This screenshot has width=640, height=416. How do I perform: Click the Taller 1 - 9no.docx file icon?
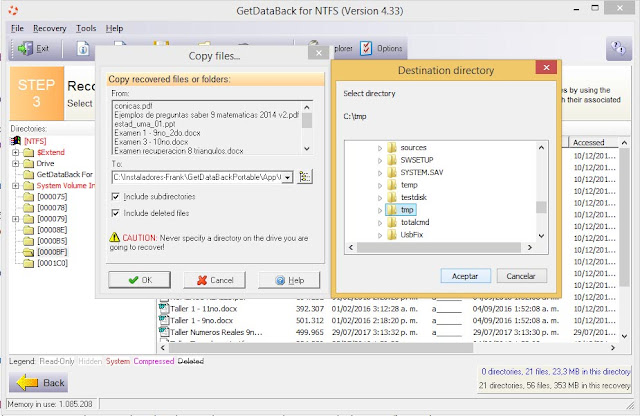tap(164, 320)
